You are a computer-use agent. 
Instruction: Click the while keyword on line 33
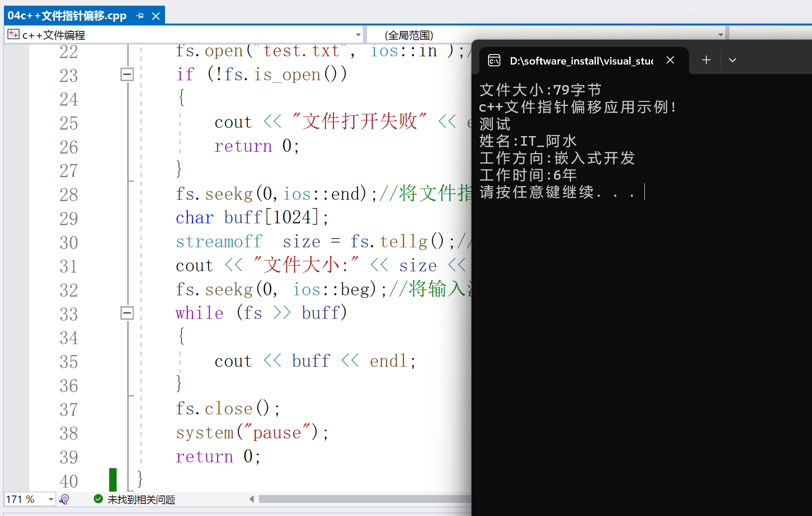pyautogui.click(x=200, y=313)
